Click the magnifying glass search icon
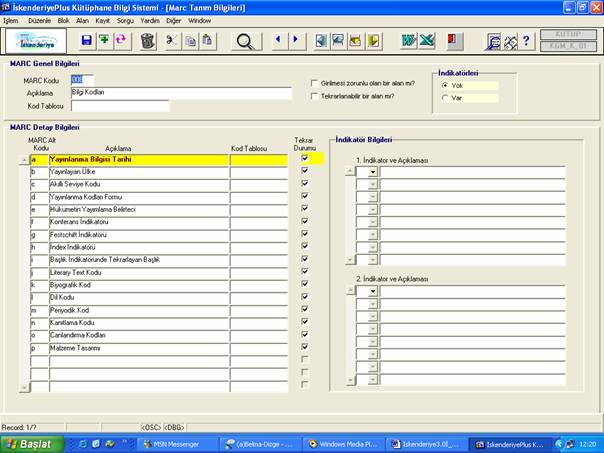604x453 pixels. [245, 41]
